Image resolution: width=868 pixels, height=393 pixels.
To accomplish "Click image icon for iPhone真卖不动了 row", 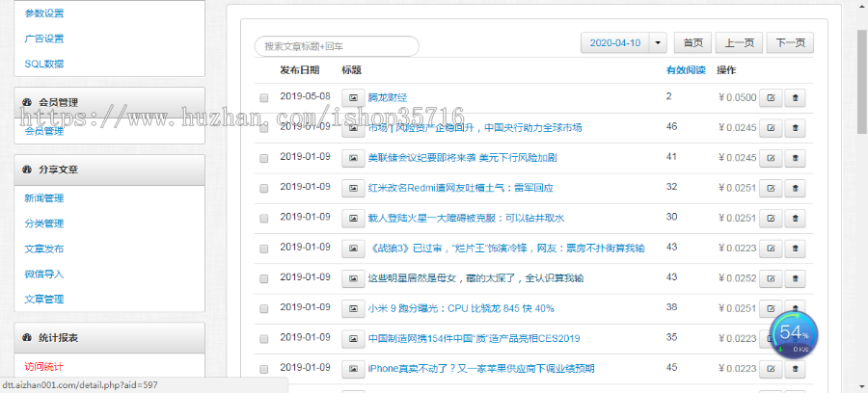I will (x=353, y=369).
